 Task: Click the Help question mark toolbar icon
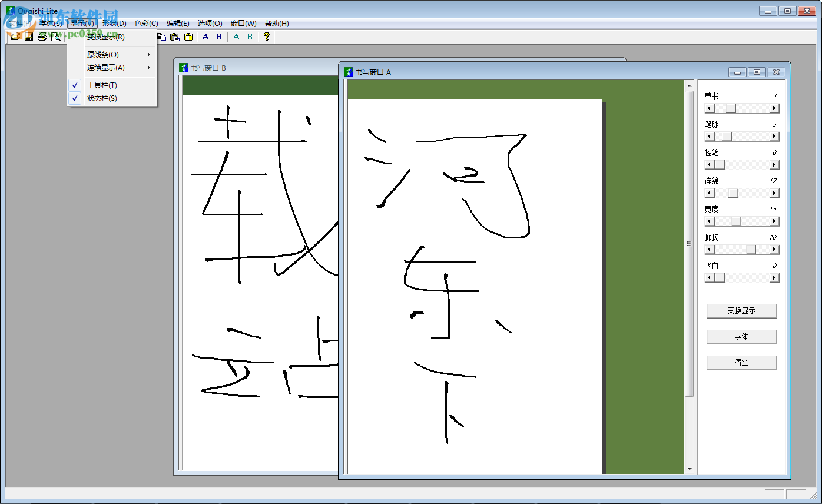click(x=266, y=37)
